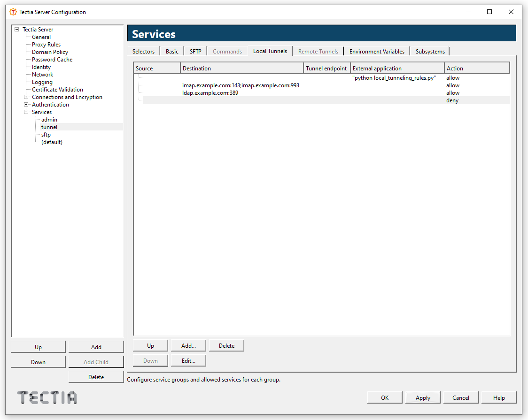
Task: Click the Action column header
Action: tap(477, 68)
